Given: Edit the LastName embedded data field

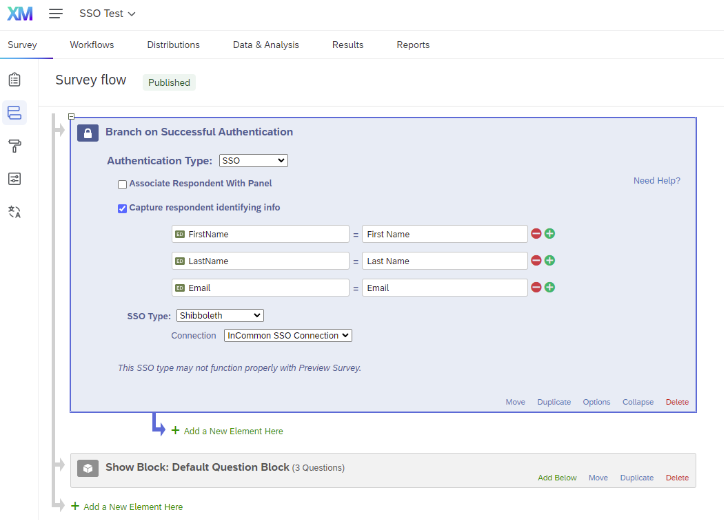Looking at the screenshot, I should pos(260,261).
